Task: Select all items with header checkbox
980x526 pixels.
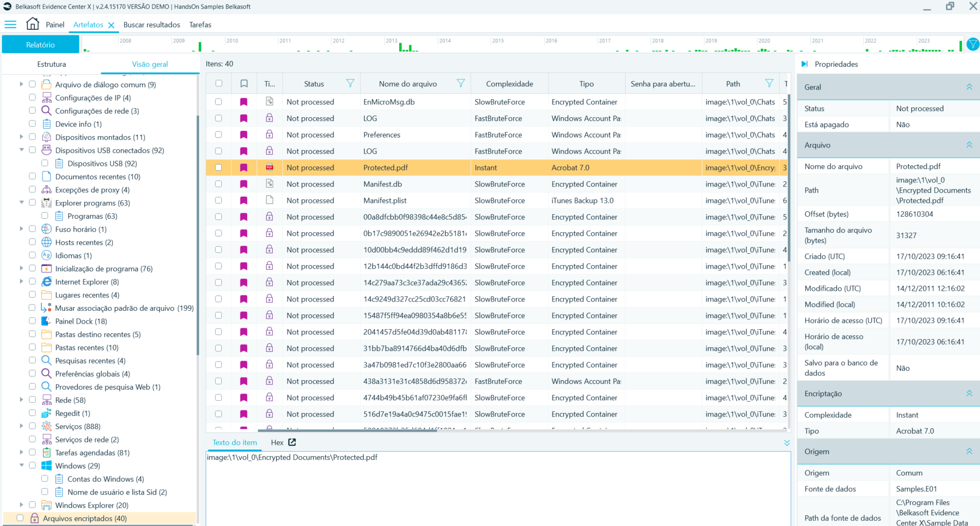Action: [x=219, y=83]
